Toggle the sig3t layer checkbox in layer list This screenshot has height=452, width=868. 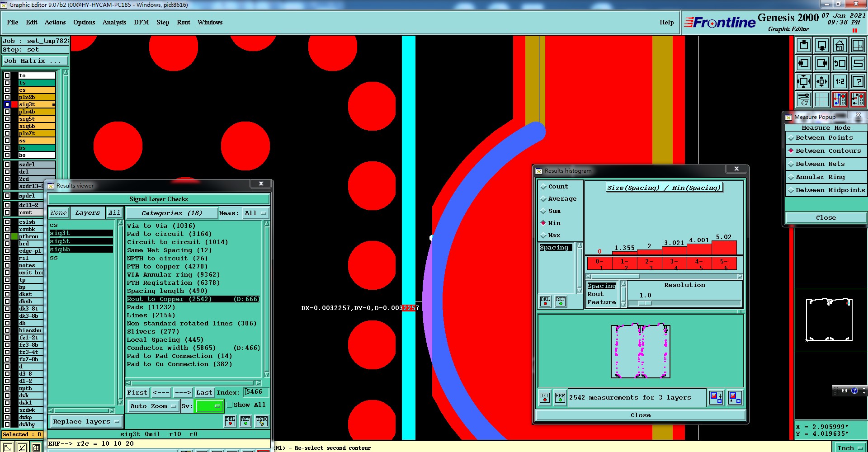tap(7, 104)
